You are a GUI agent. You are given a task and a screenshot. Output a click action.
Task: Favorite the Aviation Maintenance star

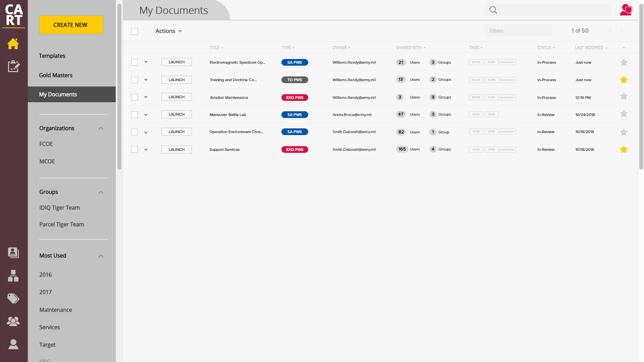pos(624,97)
